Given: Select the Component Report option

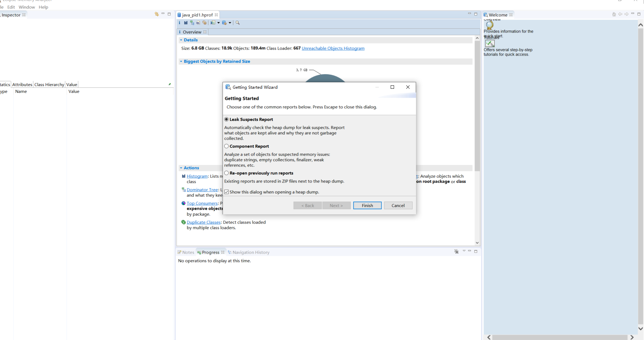Looking at the screenshot, I should point(227,146).
